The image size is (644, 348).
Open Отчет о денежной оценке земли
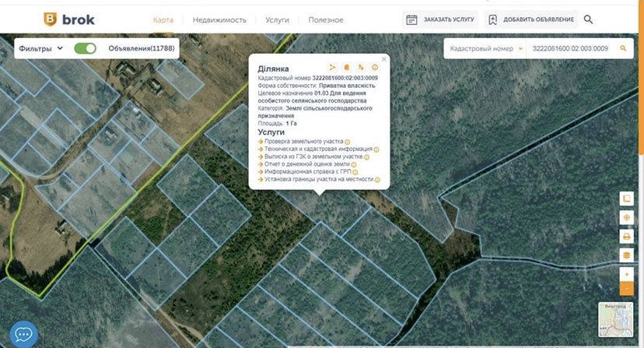306,164
